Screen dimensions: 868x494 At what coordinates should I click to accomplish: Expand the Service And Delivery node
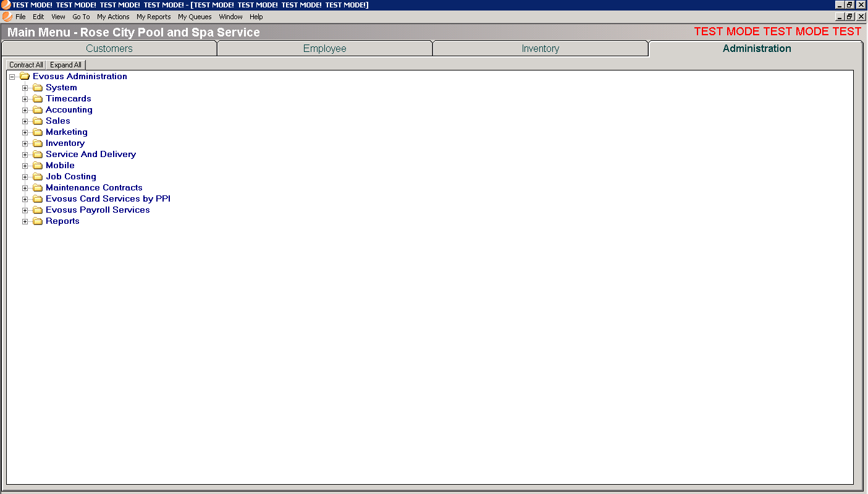[25, 155]
